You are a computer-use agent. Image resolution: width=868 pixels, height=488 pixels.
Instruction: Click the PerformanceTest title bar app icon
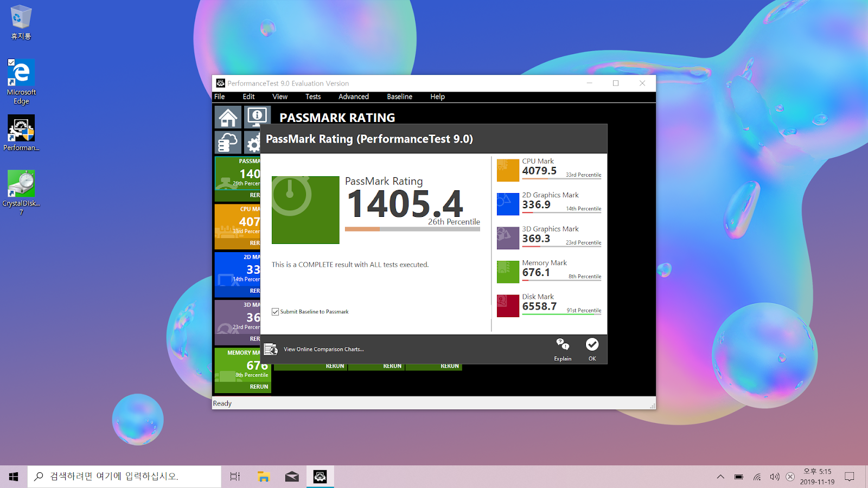pos(220,83)
